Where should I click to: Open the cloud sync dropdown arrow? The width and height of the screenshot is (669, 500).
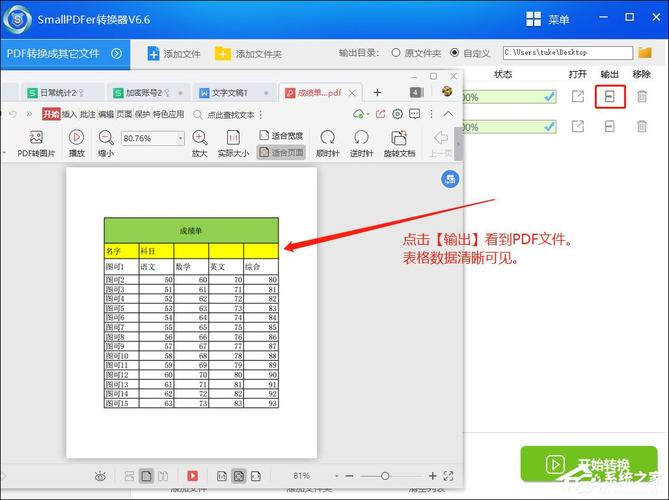click(x=368, y=114)
